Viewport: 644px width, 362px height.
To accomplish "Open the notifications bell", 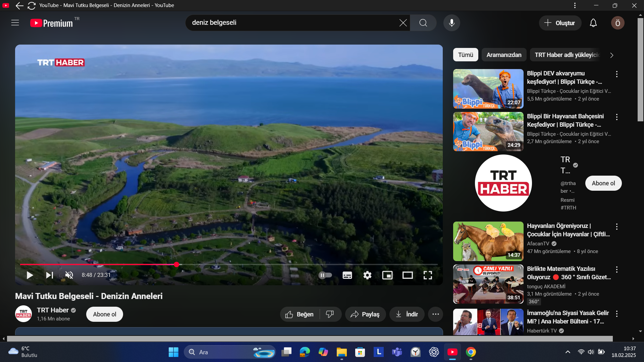I will [593, 23].
